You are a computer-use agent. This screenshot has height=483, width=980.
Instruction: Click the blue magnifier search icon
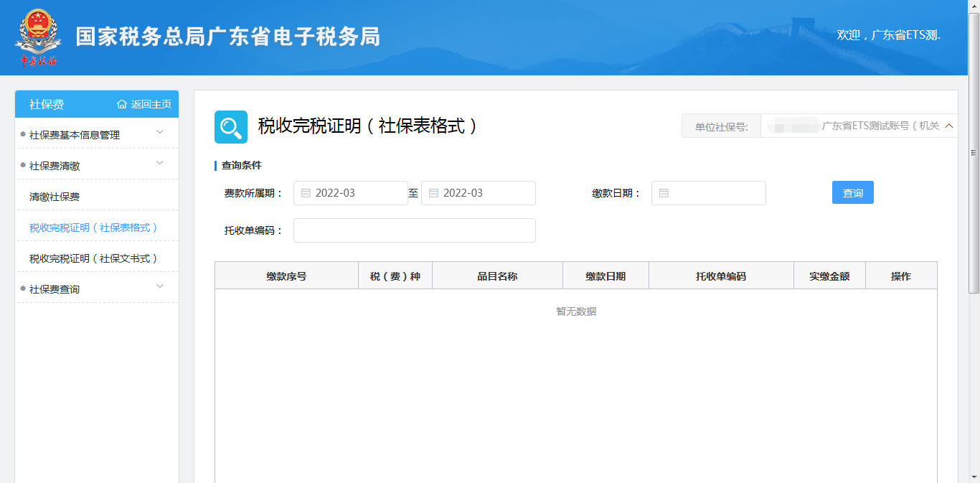pos(231,127)
